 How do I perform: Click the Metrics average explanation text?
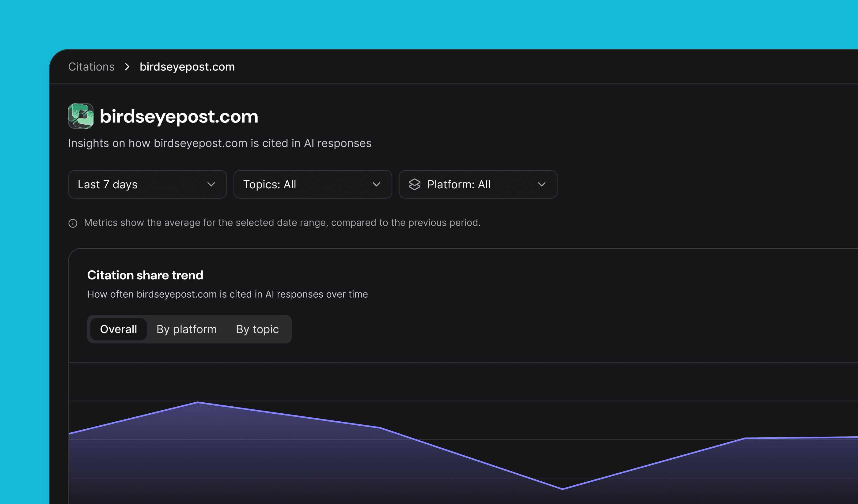(282, 223)
